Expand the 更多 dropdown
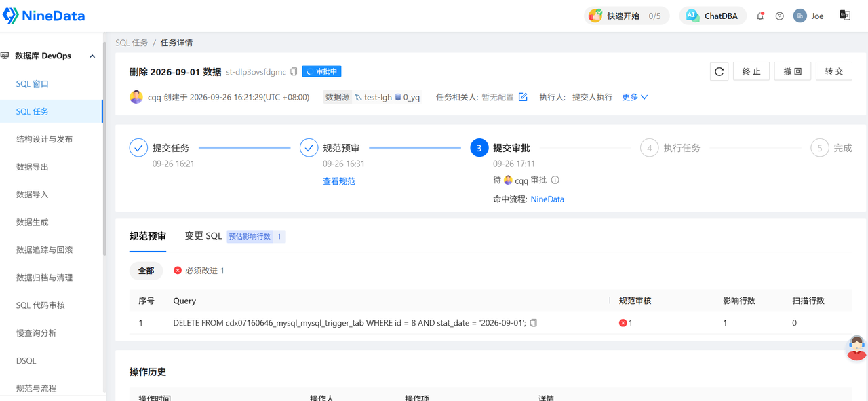The image size is (868, 401). point(635,97)
